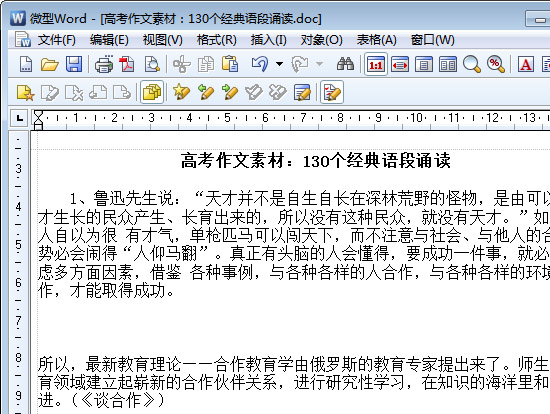Open Find with binoculars icon
The image size is (550, 414).
pyautogui.click(x=345, y=64)
